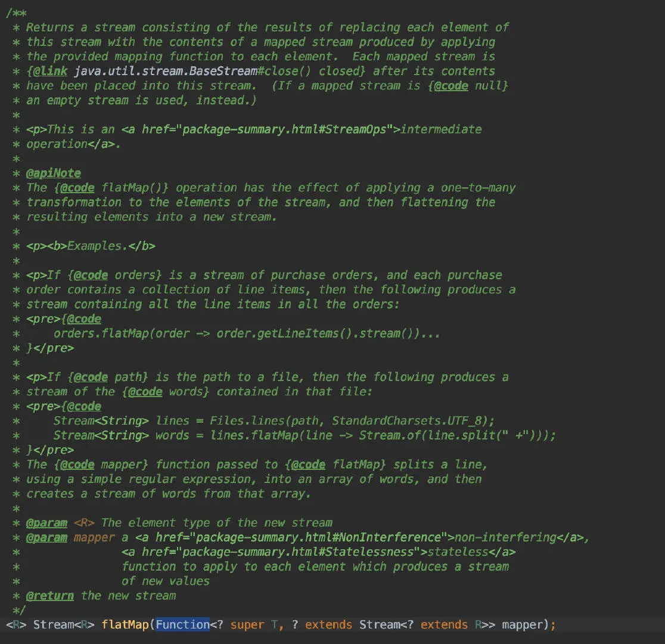Click 'non-interfering' link text in comment

pyautogui.click(x=505, y=537)
